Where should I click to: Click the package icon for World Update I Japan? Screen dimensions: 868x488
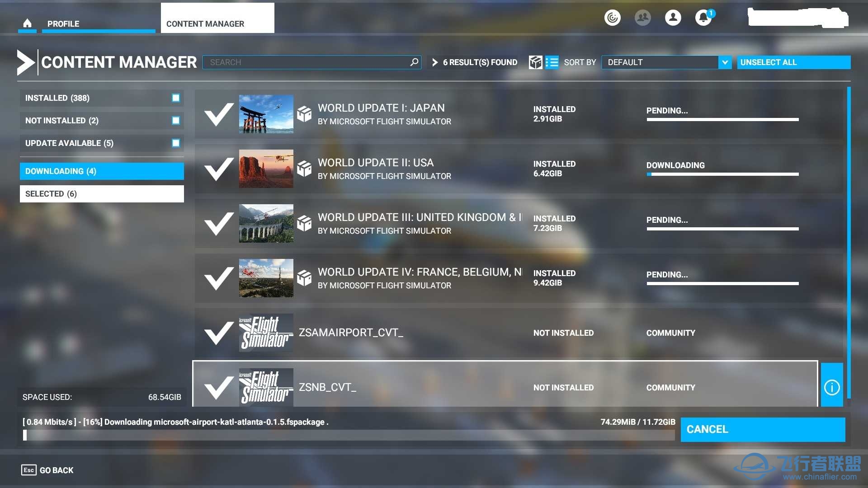pyautogui.click(x=305, y=113)
